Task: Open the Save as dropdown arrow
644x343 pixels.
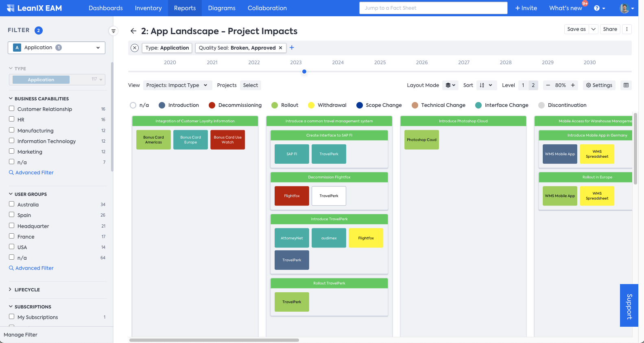Action: point(594,29)
